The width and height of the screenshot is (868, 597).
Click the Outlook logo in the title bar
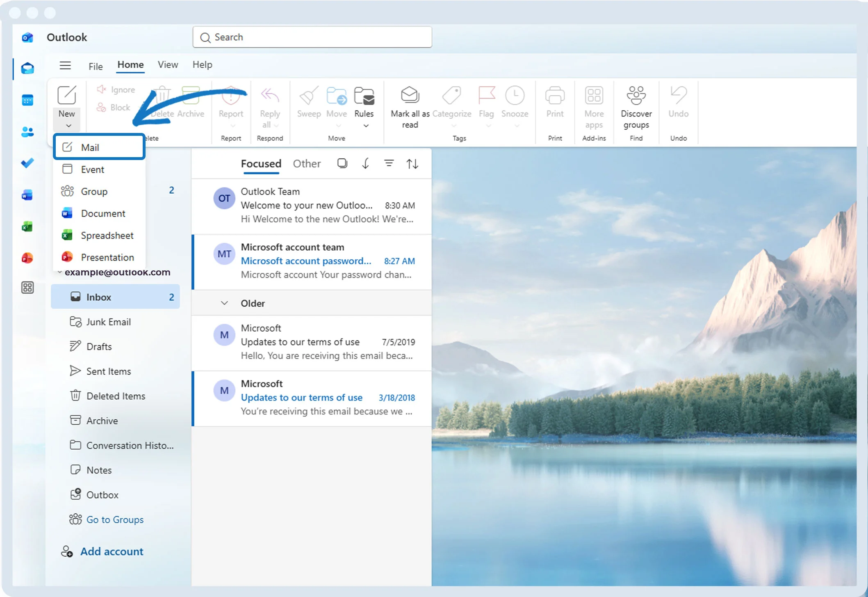(27, 37)
